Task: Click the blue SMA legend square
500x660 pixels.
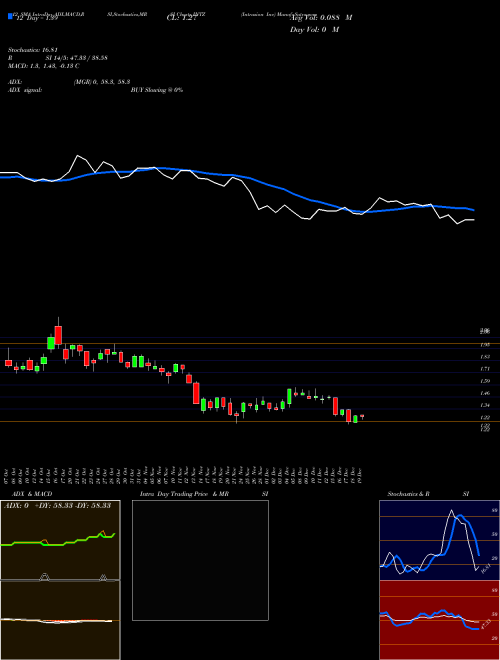Action: coord(10,16)
